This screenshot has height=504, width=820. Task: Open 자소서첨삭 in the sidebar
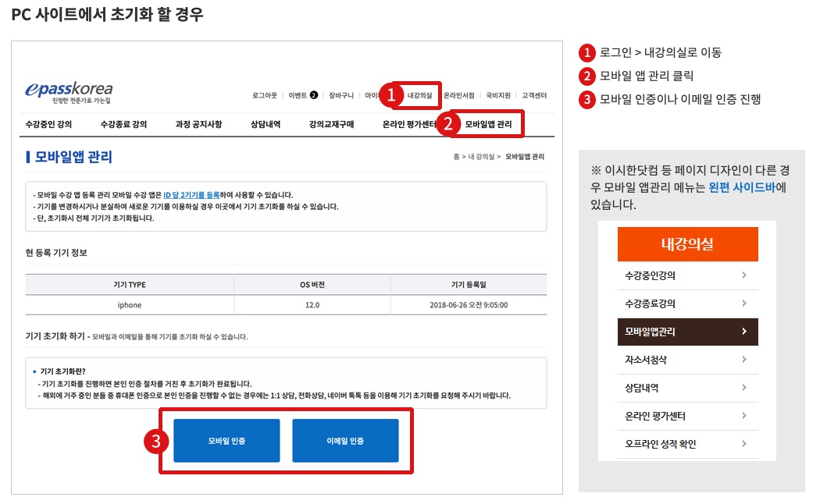point(688,360)
